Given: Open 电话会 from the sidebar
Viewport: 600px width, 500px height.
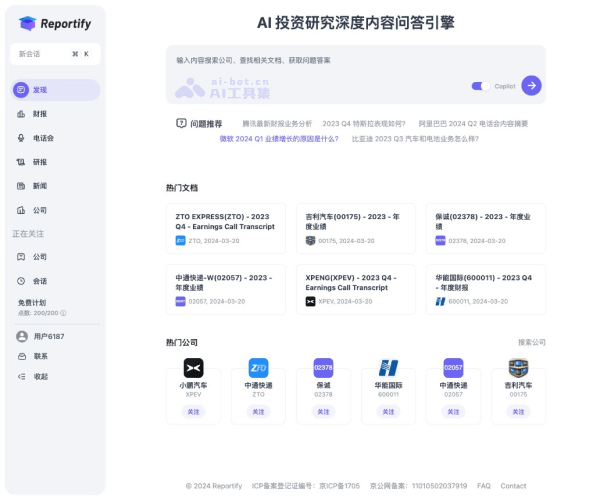Looking at the screenshot, I should tap(42, 137).
